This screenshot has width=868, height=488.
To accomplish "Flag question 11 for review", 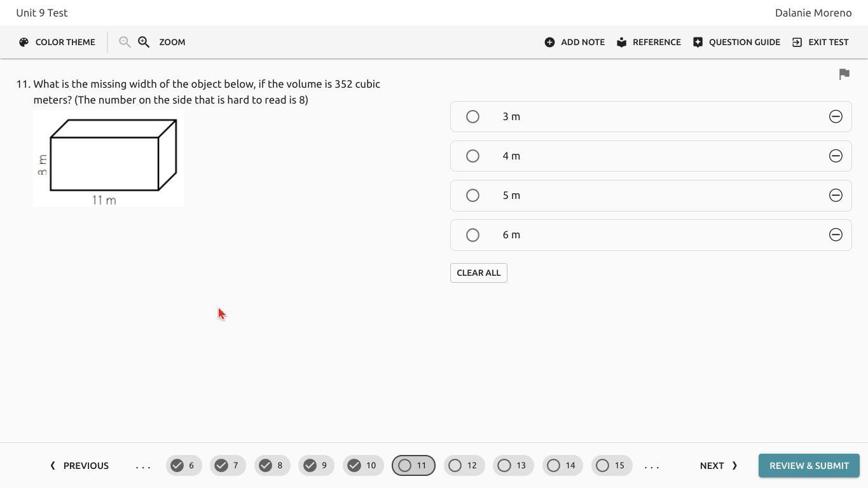I will click(844, 74).
